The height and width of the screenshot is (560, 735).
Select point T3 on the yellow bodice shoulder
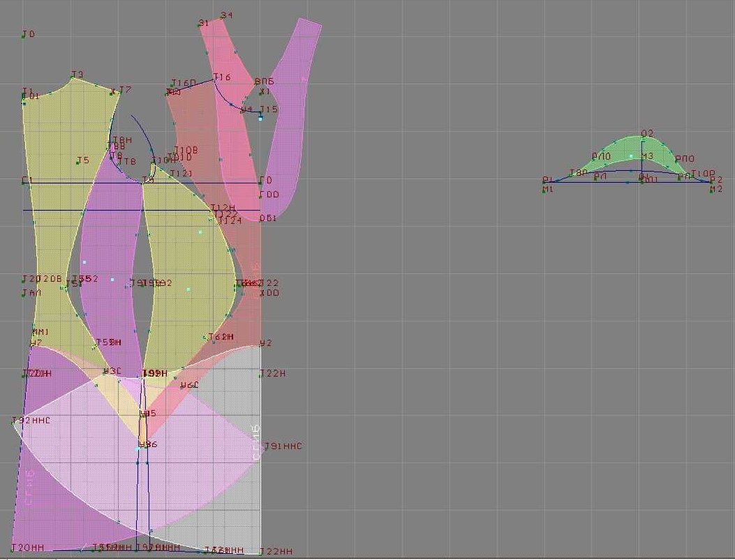click(x=73, y=78)
